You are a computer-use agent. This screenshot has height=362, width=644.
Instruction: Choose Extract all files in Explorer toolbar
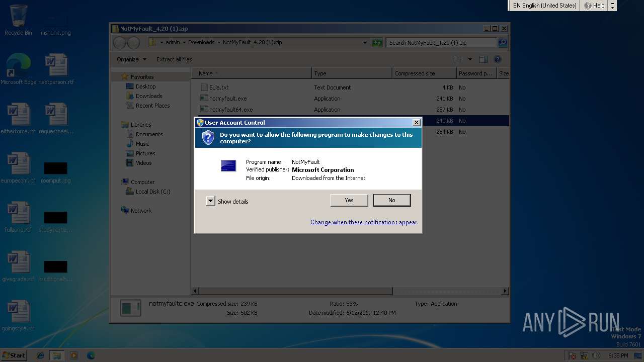[174, 59]
